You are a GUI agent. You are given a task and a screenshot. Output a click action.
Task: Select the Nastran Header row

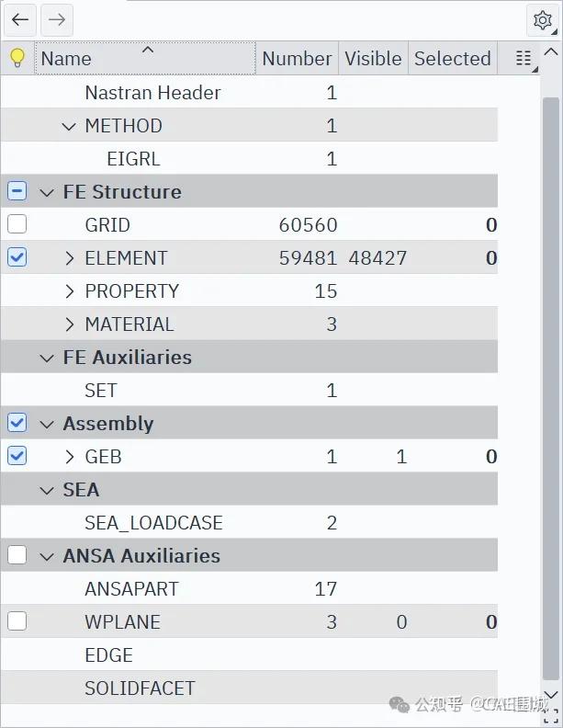coord(152,93)
